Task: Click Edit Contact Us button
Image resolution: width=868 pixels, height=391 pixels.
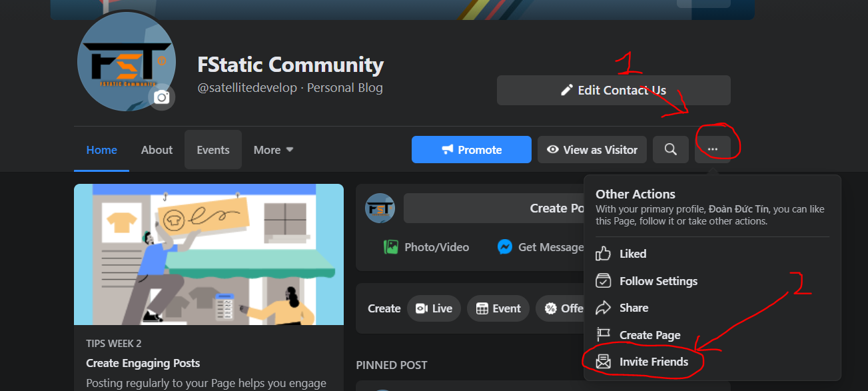Action: coord(614,91)
